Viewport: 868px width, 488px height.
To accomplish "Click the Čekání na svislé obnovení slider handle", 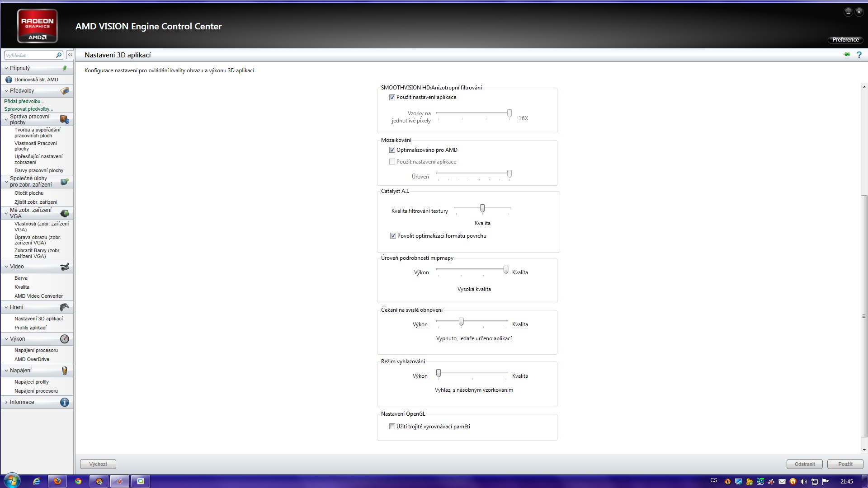I will (x=461, y=322).
